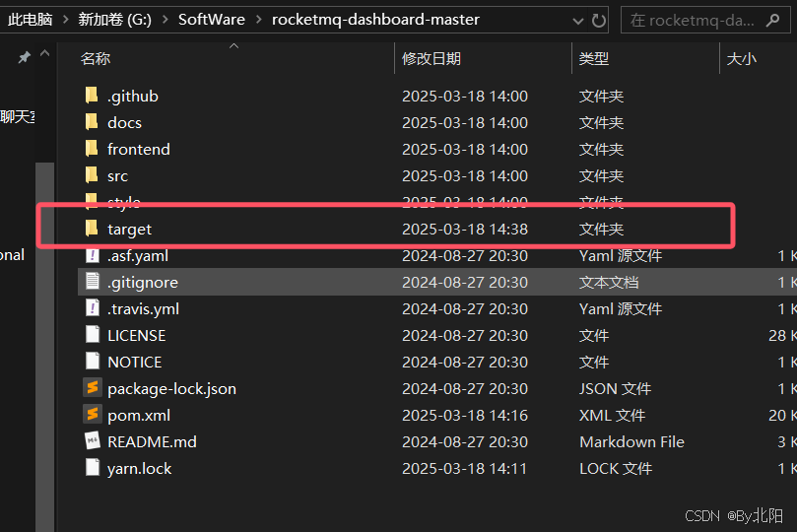The width and height of the screenshot is (797, 532).
Task: Collapse navigation pane up arrow
Action: (45, 53)
